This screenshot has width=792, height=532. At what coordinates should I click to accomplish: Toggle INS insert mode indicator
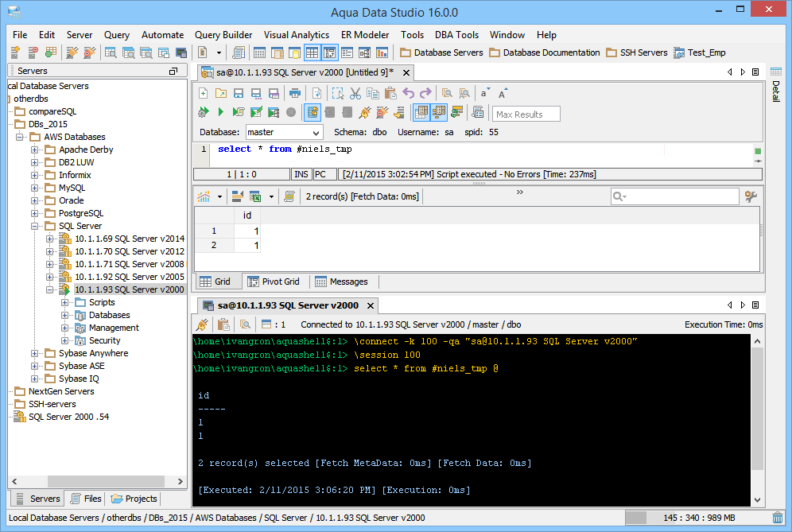click(301, 174)
